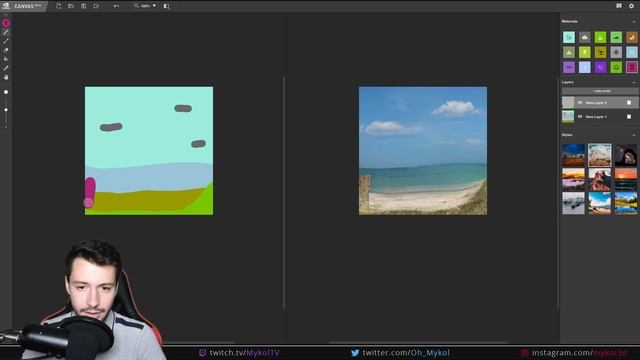The width and height of the screenshot is (640, 360).
Task: Pick the purple material swatch at row start
Action: 569,67
